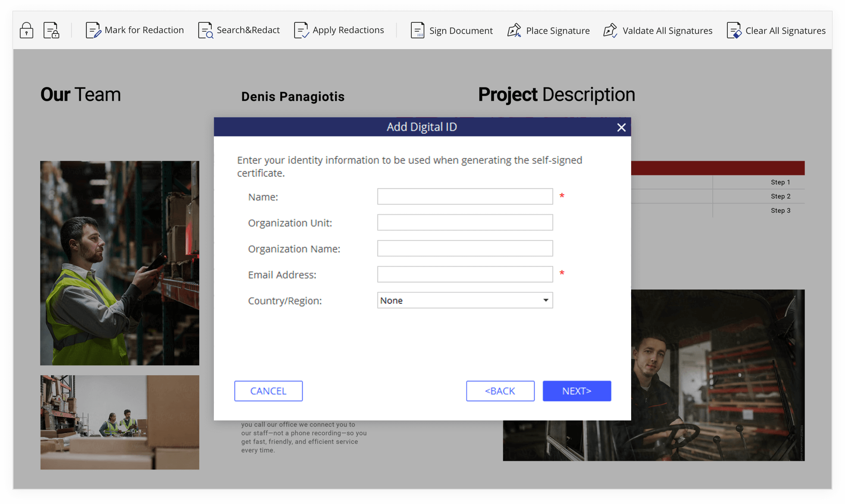Choose Sign Document tool
Image resolution: width=845 pixels, height=504 pixels.
click(451, 31)
